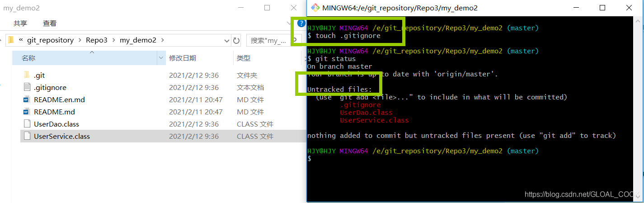Select the UserDao.class file name
This screenshot has width=644, height=203.
56,124
